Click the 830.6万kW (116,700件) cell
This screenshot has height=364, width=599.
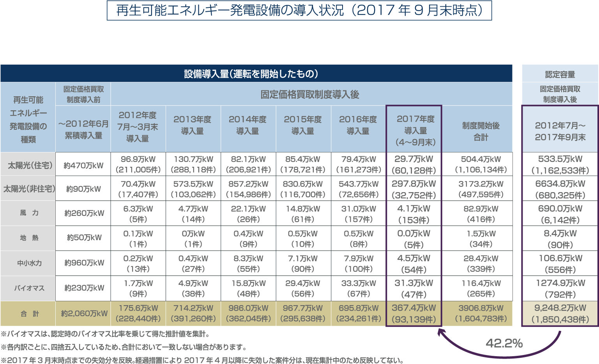click(x=303, y=189)
